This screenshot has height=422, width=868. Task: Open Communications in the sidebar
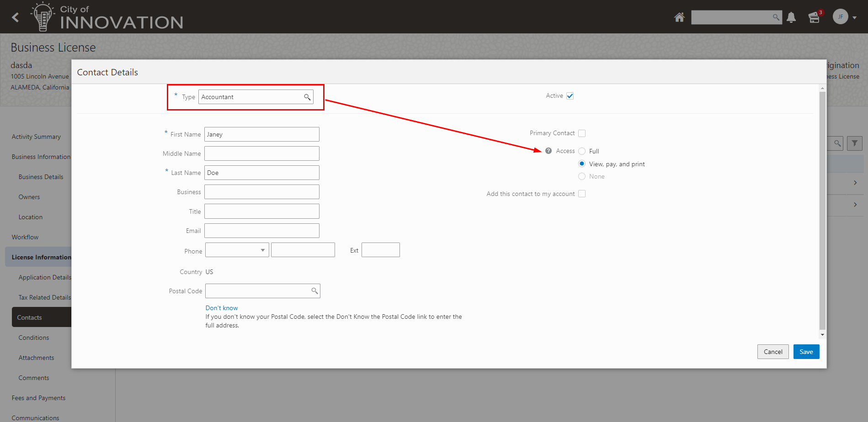pos(35,418)
